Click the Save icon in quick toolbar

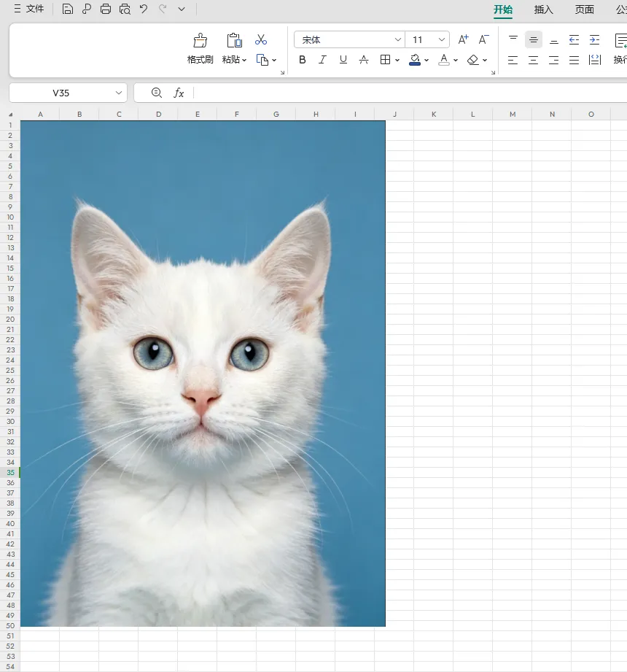pyautogui.click(x=67, y=9)
